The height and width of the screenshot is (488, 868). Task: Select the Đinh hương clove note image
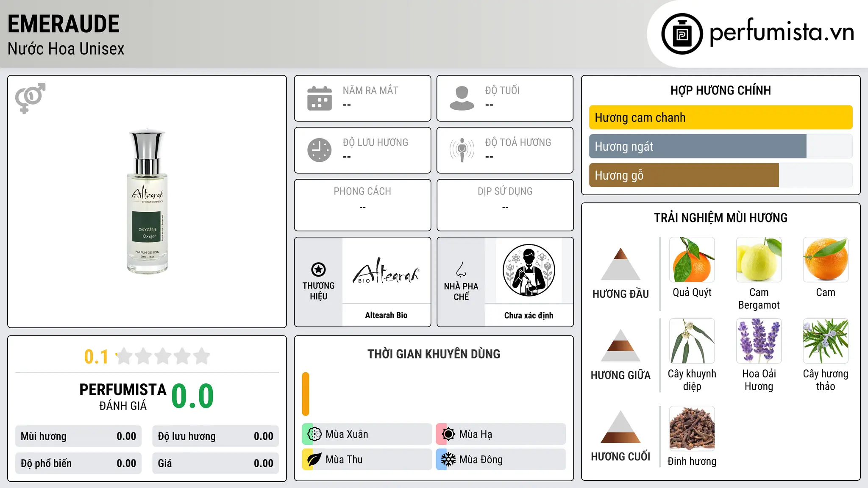692,428
